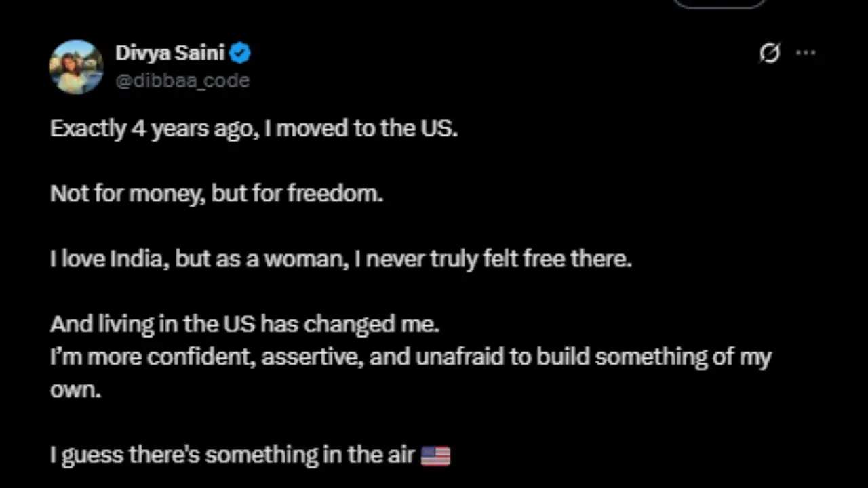Viewport: 868px width, 488px height.
Task: Click the line beginning "I'm more confident"
Action: click(410, 357)
